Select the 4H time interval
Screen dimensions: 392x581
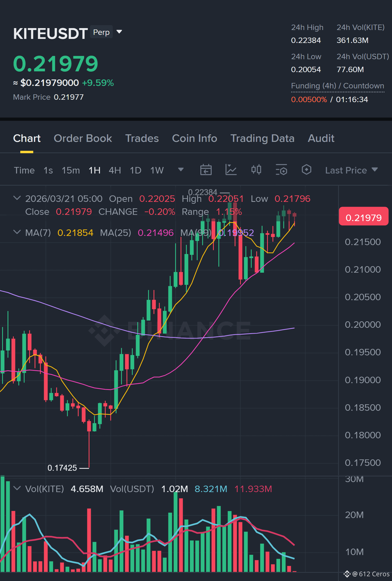[115, 170]
